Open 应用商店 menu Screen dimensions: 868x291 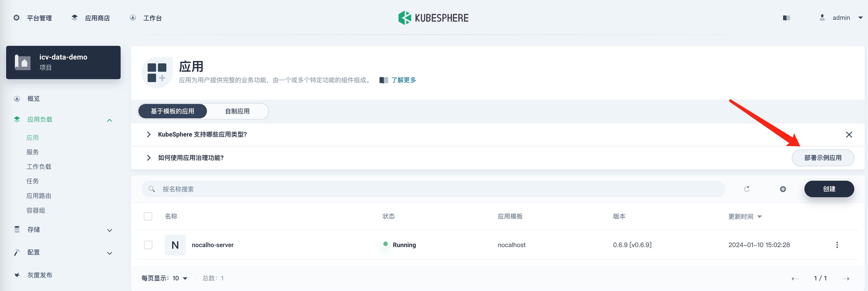pyautogui.click(x=97, y=18)
